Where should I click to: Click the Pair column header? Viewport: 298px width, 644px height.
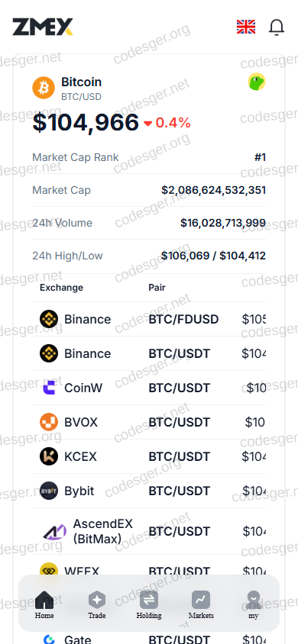point(157,288)
